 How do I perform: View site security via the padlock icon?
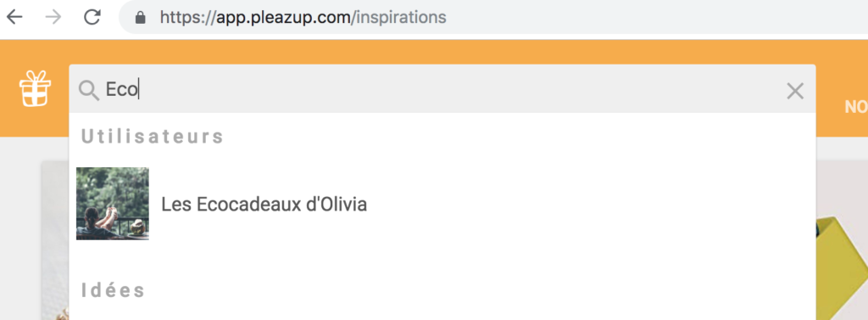(x=141, y=18)
